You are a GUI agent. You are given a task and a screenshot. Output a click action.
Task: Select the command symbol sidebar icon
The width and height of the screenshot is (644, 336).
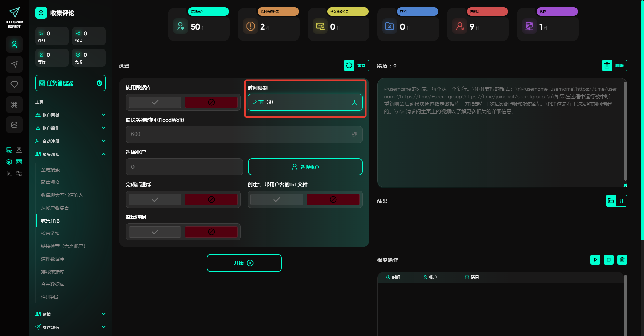click(x=14, y=105)
